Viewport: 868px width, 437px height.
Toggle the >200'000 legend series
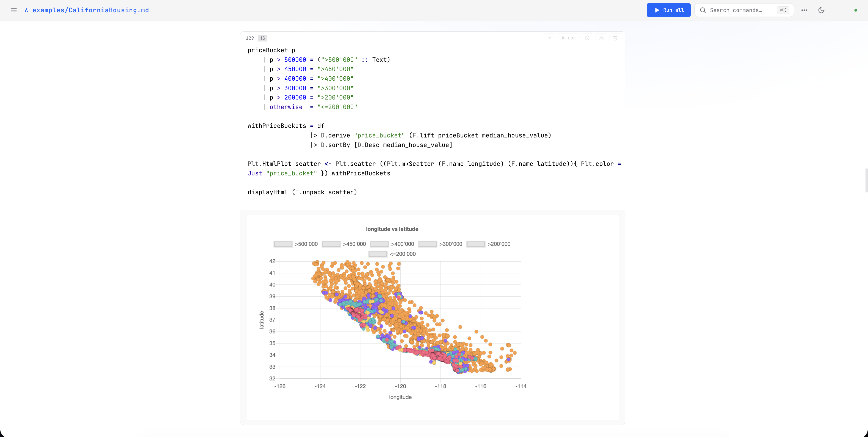tap(488, 244)
